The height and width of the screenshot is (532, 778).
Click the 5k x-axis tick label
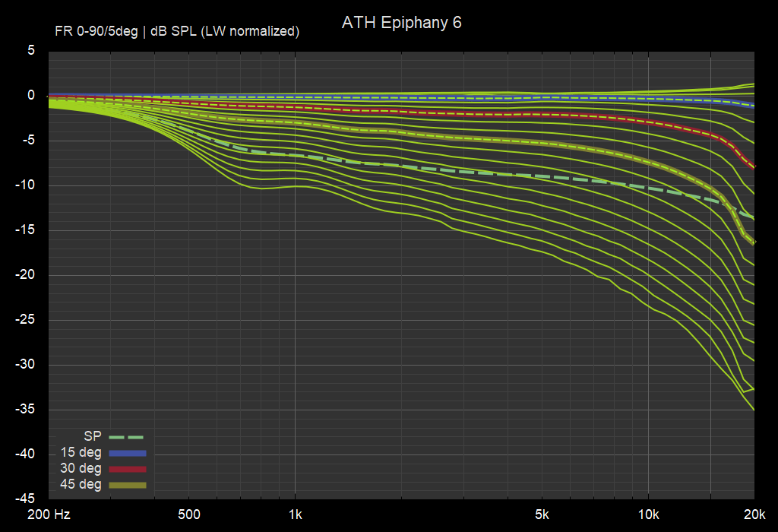542,515
